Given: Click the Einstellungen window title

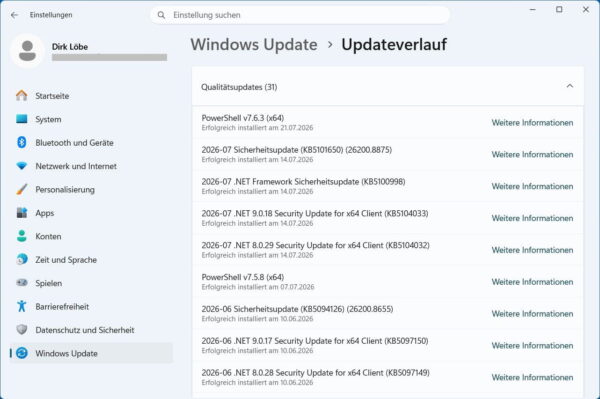Looking at the screenshot, I should click(51, 15).
